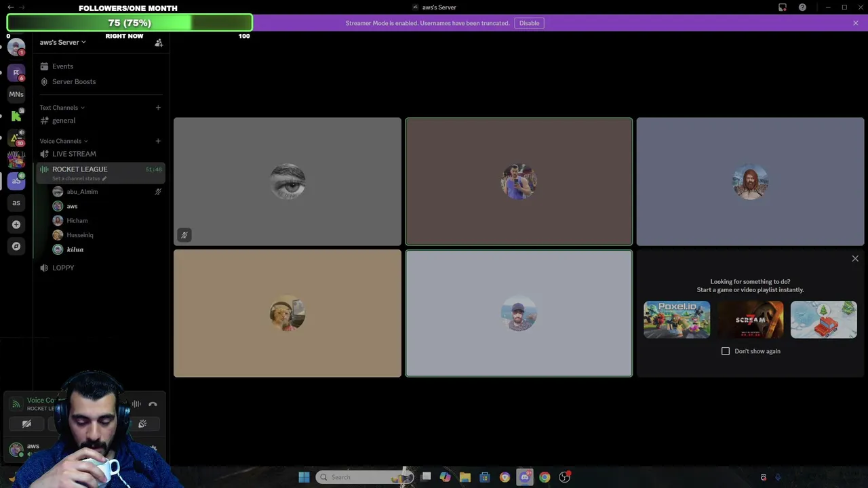Image resolution: width=868 pixels, height=488 pixels.
Task: Collapse the Text Channels category
Action: pos(62,108)
